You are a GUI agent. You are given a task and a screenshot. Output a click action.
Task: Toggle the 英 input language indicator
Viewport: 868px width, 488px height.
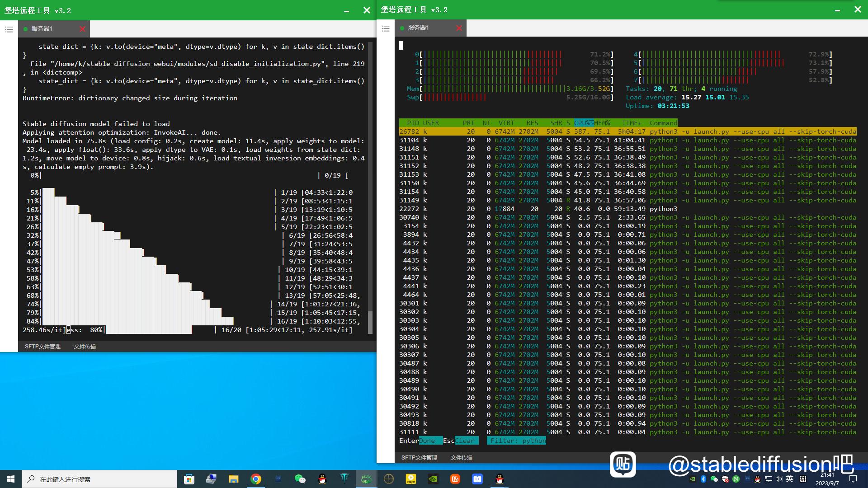pyautogui.click(x=789, y=479)
